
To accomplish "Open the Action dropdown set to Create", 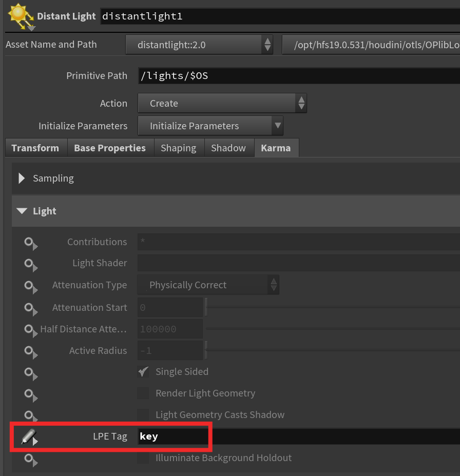I will coord(222,103).
